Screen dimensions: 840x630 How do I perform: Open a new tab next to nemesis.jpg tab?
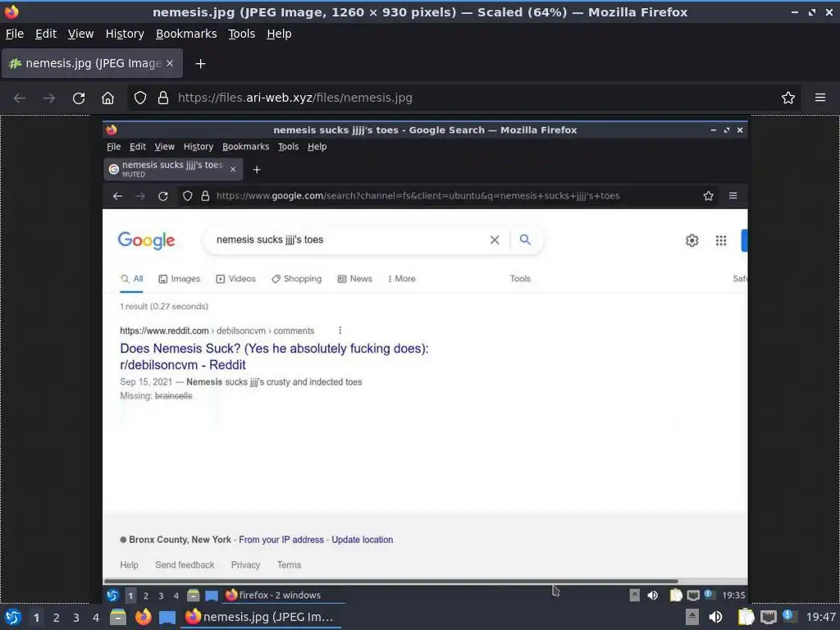click(200, 64)
